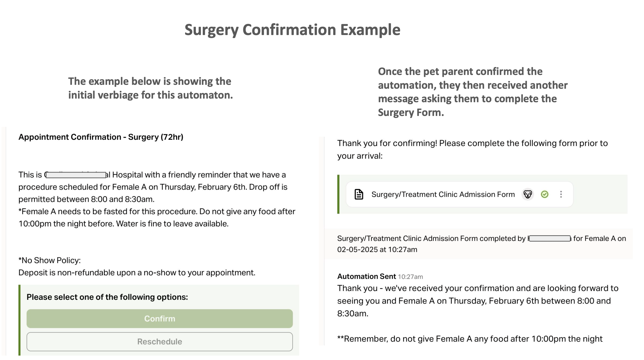Click the form completed status message
644x360 pixels.
[x=481, y=244]
